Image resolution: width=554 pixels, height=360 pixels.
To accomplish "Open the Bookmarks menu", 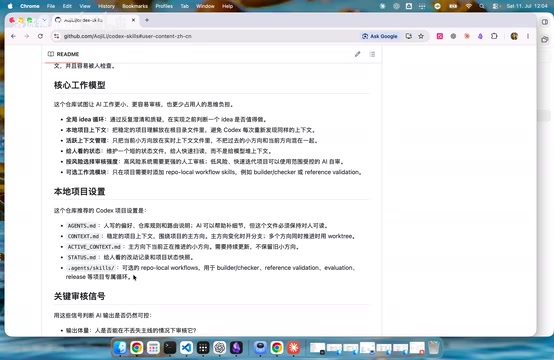I will (135, 6).
